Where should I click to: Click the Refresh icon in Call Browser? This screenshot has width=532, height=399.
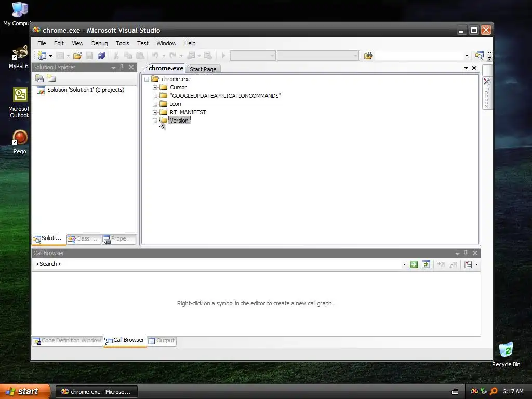pos(426,264)
